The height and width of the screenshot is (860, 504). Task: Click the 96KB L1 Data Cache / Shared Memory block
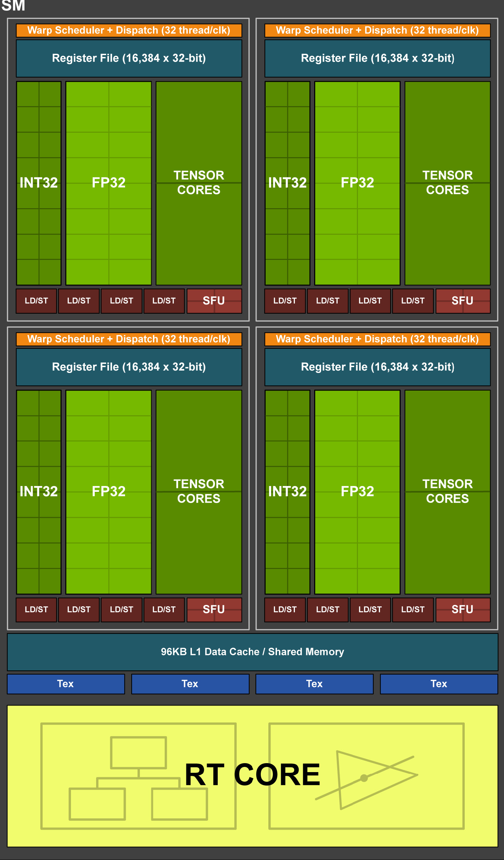point(252,652)
